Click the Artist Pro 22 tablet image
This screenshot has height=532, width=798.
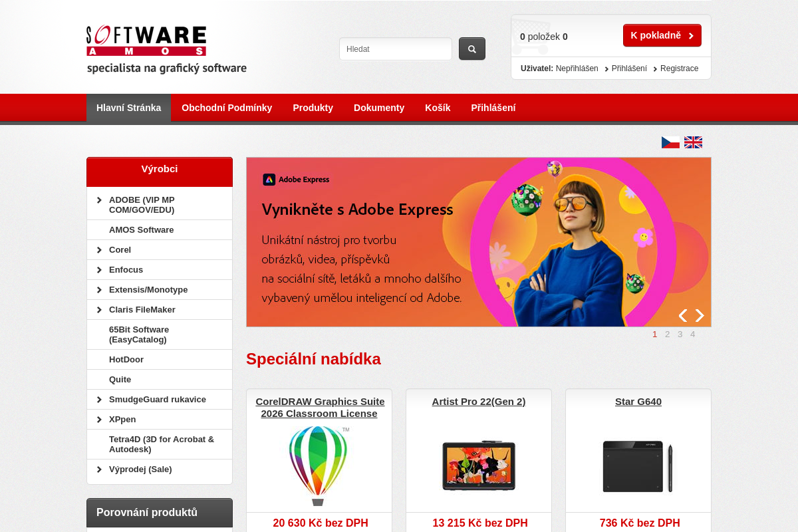479,465
